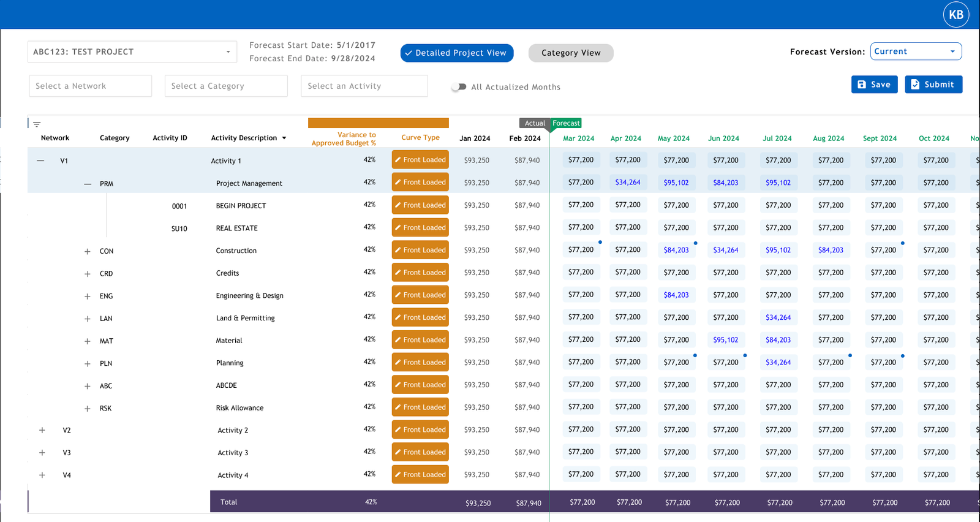Screen dimensions: 980x522
Task: Expand the RSK Risk Allowance row
Action: pyautogui.click(x=87, y=409)
